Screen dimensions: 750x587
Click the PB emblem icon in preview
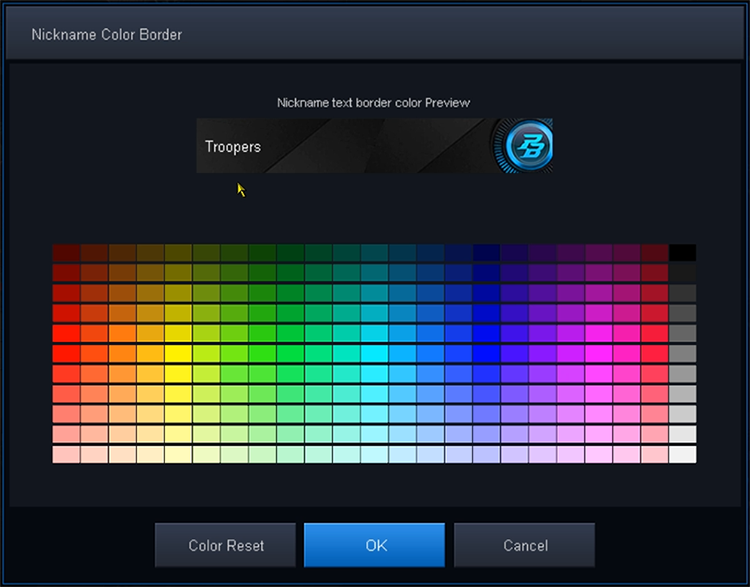(525, 145)
